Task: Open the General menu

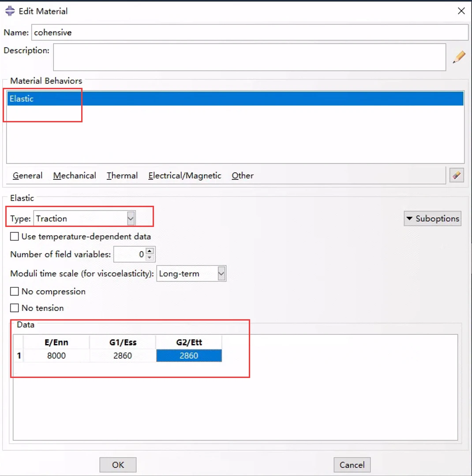Action: tap(28, 175)
